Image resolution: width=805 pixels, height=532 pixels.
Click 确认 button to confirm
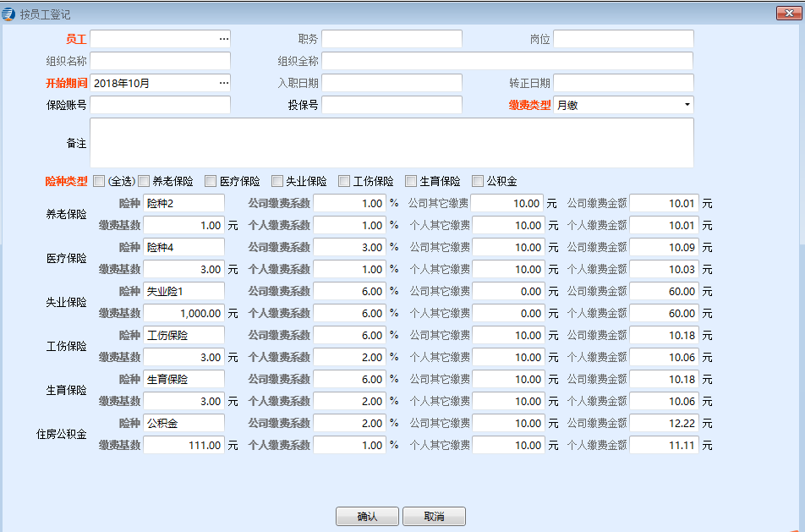pos(367,516)
